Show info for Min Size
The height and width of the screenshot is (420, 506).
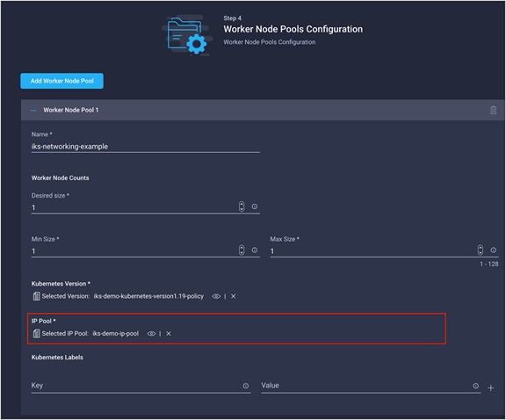click(x=255, y=250)
